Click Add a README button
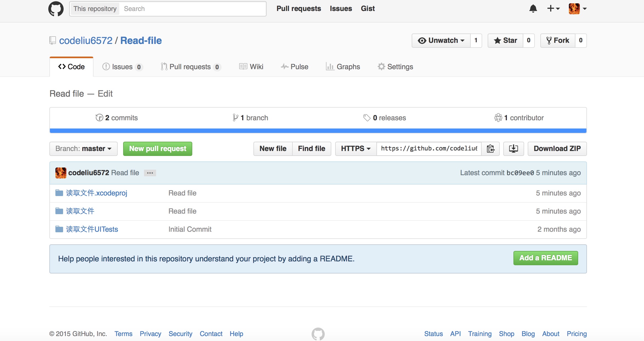This screenshot has width=644, height=341. tap(546, 258)
